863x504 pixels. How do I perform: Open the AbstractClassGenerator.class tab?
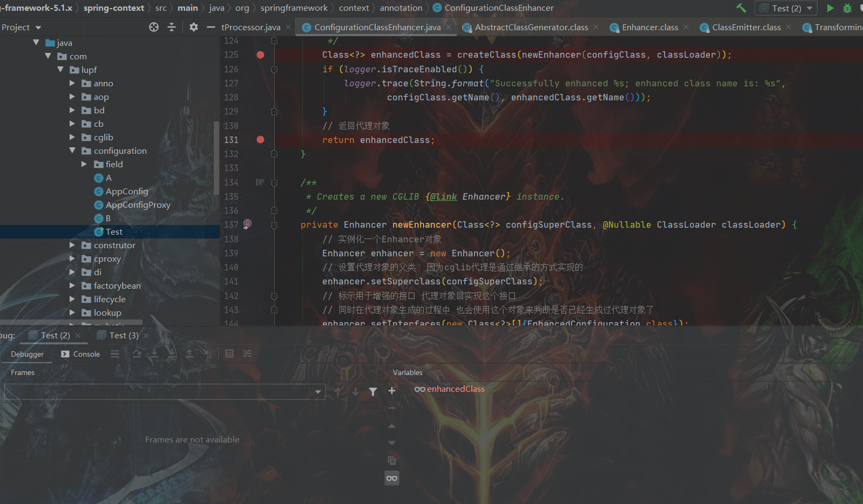pos(531,27)
